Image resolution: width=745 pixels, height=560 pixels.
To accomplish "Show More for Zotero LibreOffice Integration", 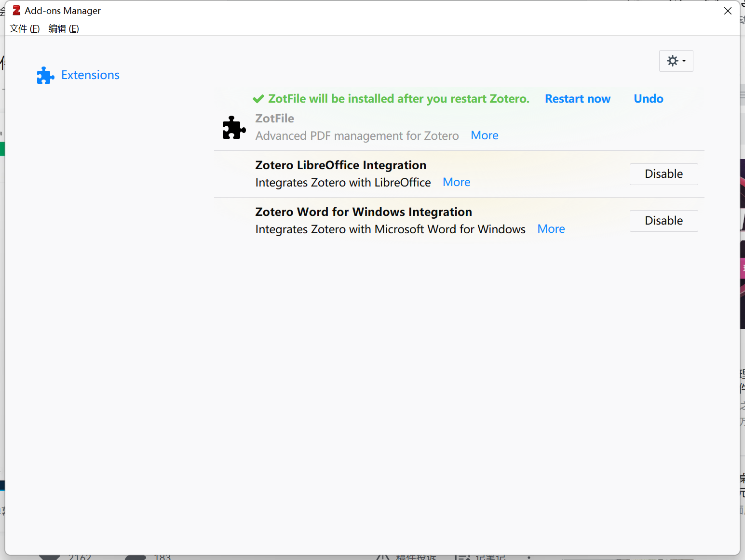I will pos(457,182).
